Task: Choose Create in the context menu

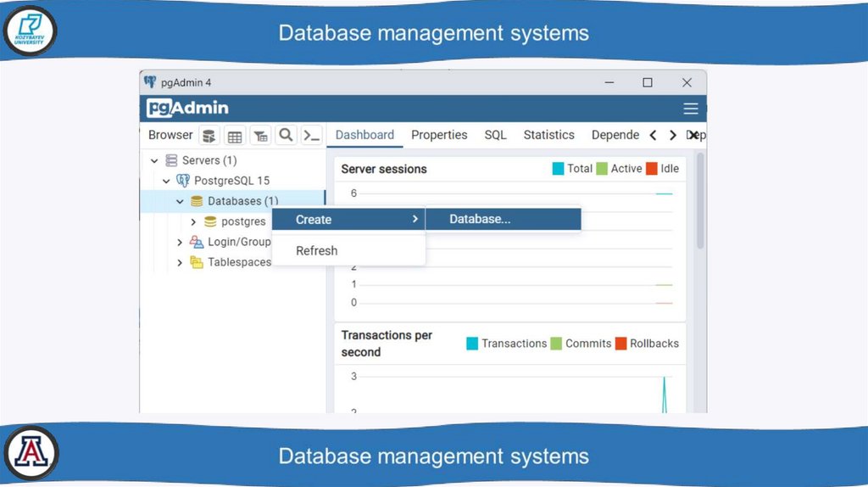Action: 348,220
